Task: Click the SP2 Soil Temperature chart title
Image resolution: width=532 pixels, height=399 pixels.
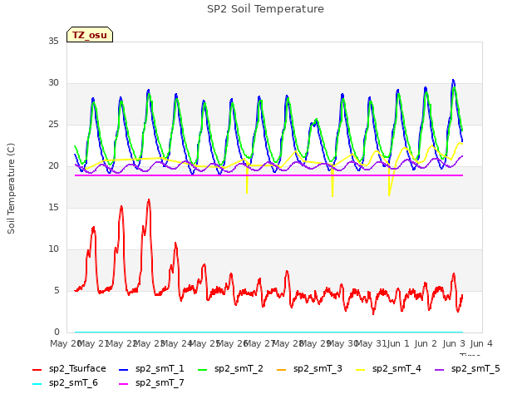Action: click(265, 9)
